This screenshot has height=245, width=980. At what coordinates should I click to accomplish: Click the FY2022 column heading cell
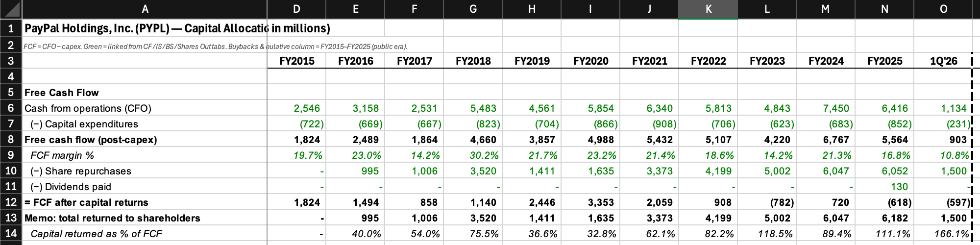pos(708,61)
